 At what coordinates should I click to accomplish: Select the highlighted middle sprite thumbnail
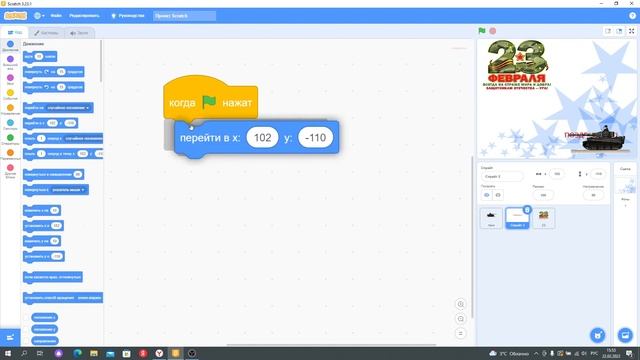517,218
